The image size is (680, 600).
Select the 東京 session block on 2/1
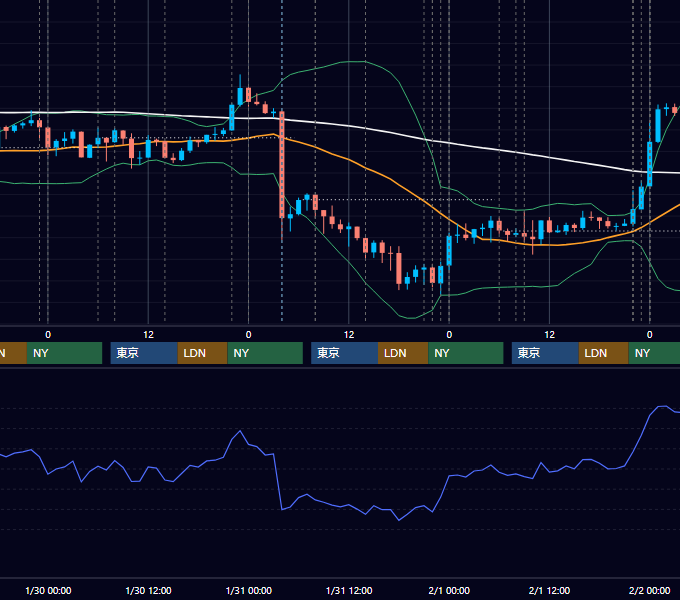pos(545,353)
